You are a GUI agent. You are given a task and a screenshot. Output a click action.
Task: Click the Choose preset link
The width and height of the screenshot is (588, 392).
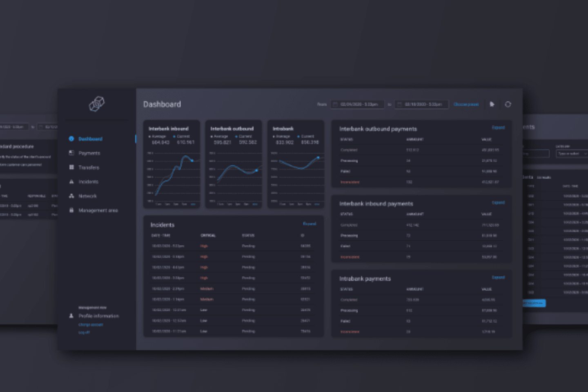(x=466, y=105)
